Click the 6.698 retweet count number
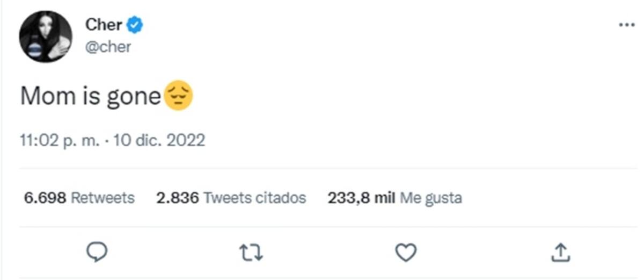 pyautogui.click(x=45, y=198)
